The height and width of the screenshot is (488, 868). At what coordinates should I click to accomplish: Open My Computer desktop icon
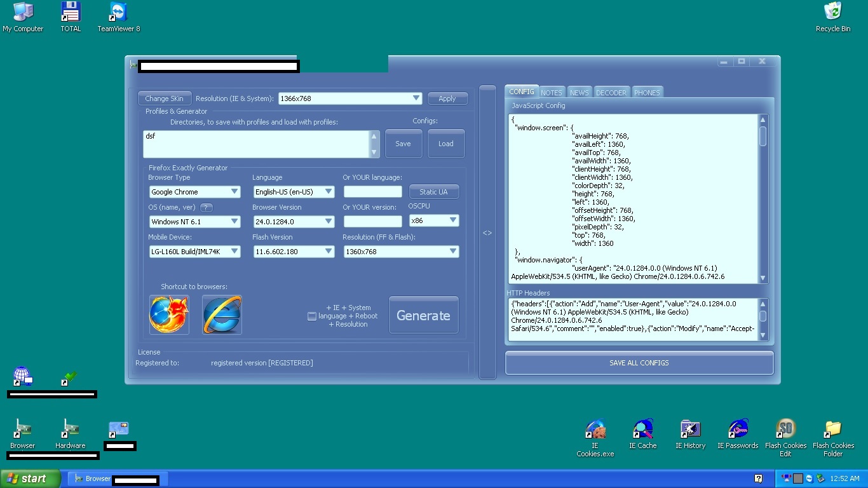23,17
